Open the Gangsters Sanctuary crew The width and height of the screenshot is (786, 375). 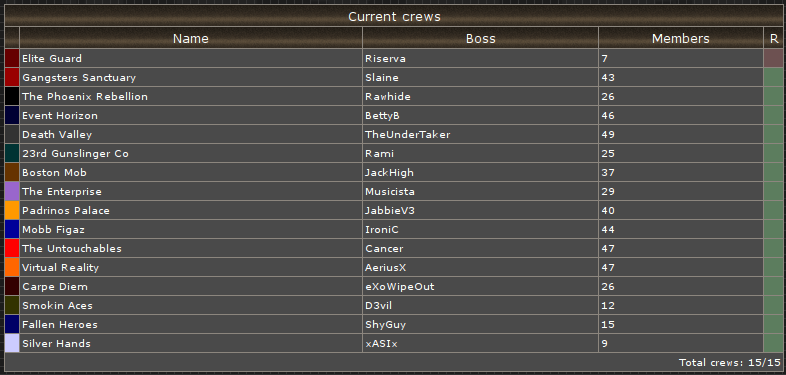79,78
